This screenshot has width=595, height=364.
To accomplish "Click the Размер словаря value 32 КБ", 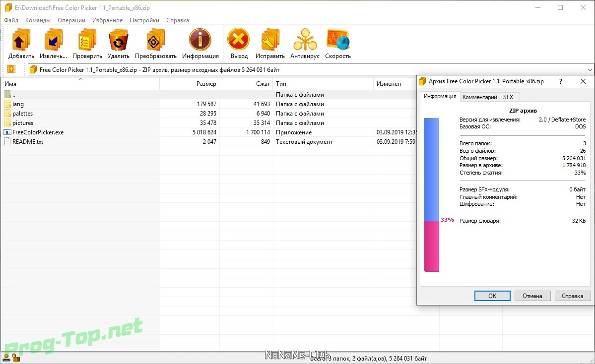I will click(x=579, y=221).
